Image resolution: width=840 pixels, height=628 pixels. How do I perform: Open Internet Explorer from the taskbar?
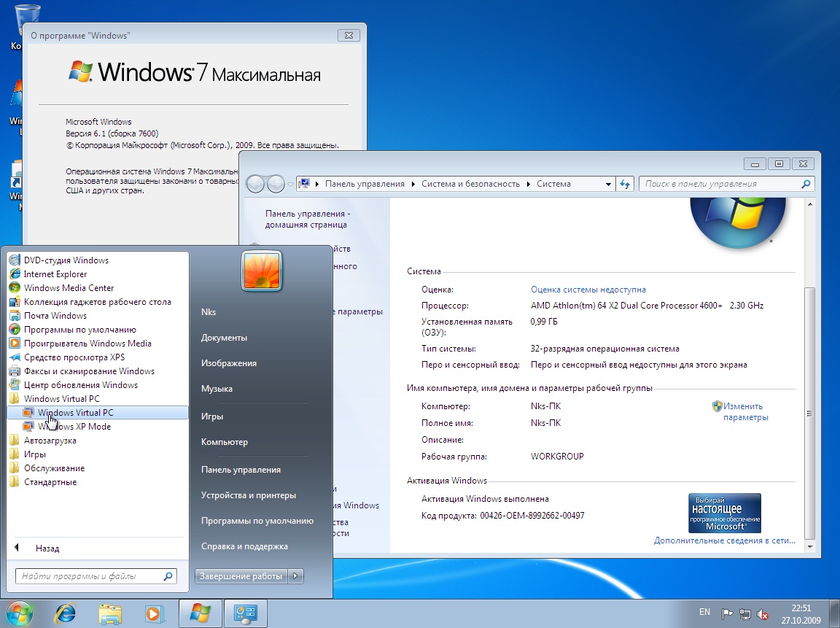[x=66, y=613]
